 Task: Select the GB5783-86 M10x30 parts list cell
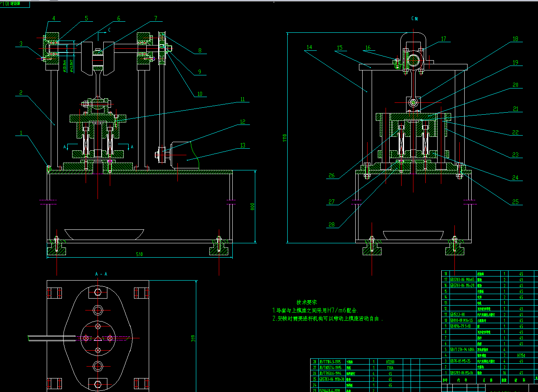point(332,379)
